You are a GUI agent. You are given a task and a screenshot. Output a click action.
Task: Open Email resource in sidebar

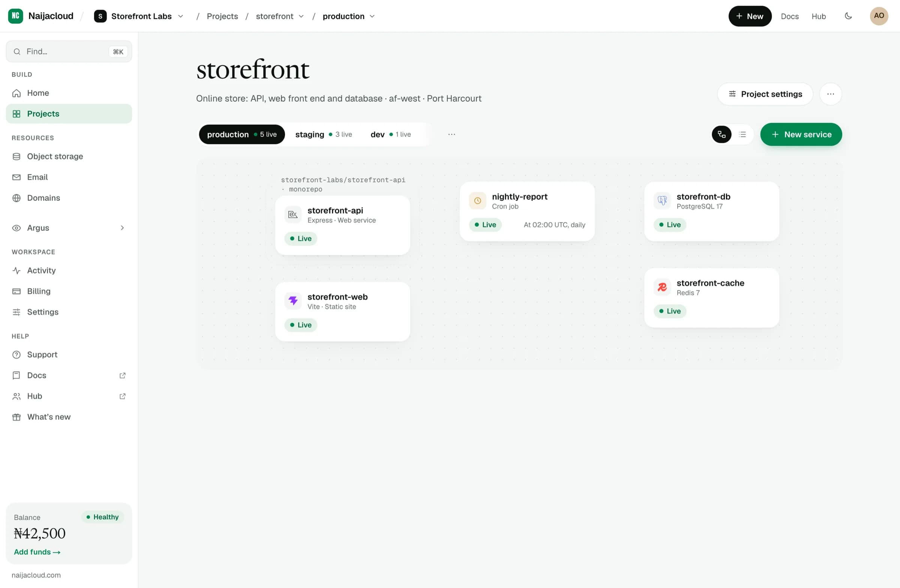coord(69,177)
